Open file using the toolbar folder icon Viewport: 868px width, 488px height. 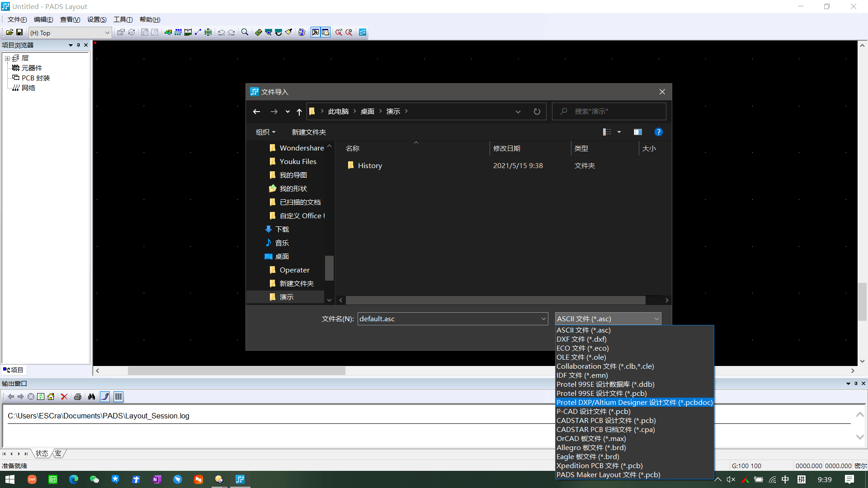coord(9,32)
